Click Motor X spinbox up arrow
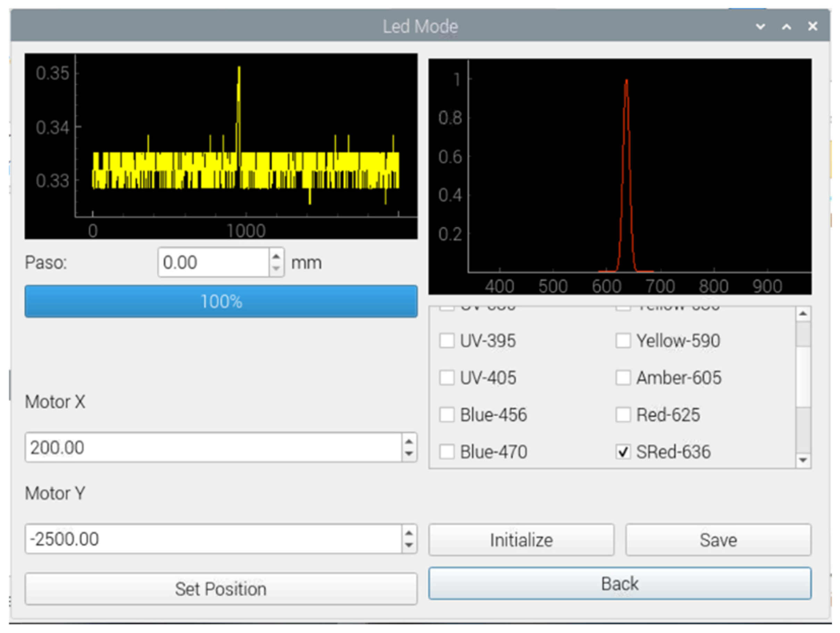The image size is (840, 633). [x=409, y=442]
